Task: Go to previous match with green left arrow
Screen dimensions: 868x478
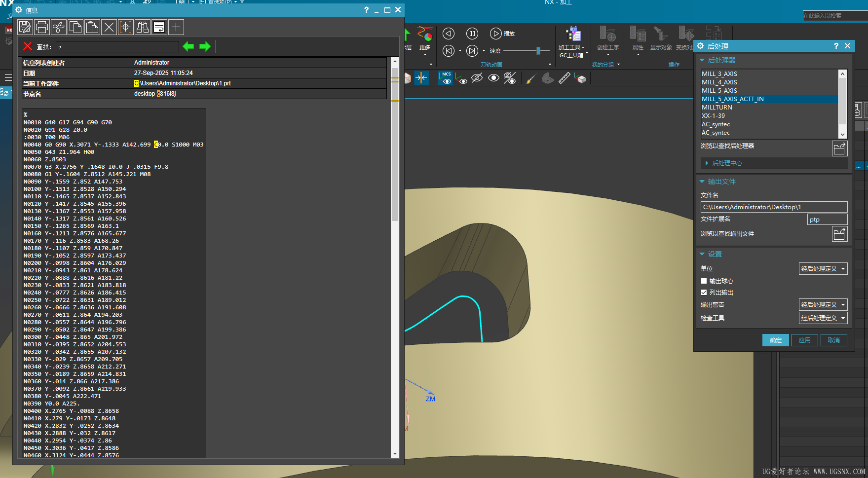Action: coord(188,46)
